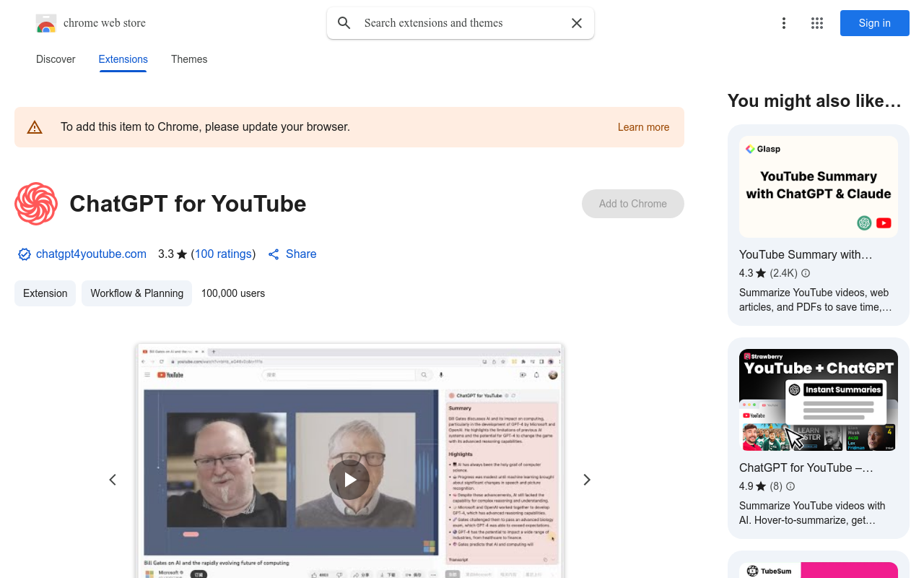This screenshot has height=578, width=924.
Task: Click 'Summarize YouTube videos with AI' description
Action: click(x=812, y=513)
